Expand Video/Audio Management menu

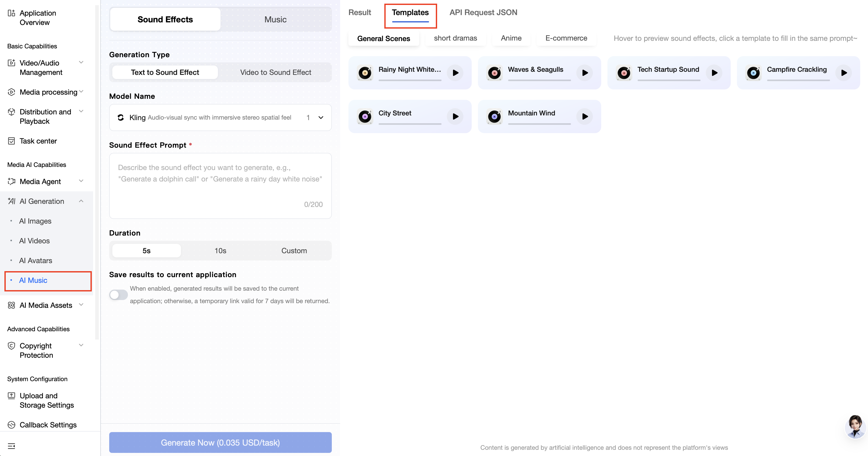point(81,63)
